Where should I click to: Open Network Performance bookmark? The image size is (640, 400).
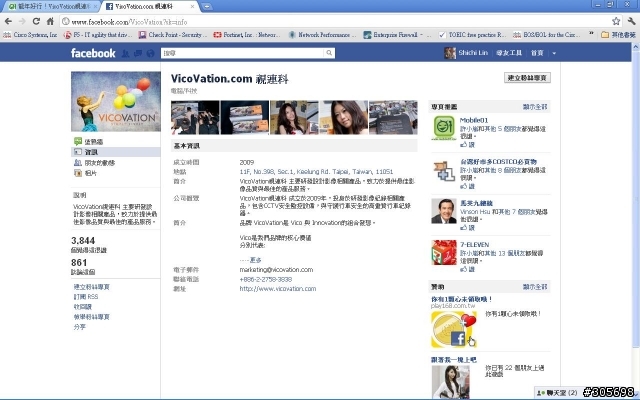point(322,35)
